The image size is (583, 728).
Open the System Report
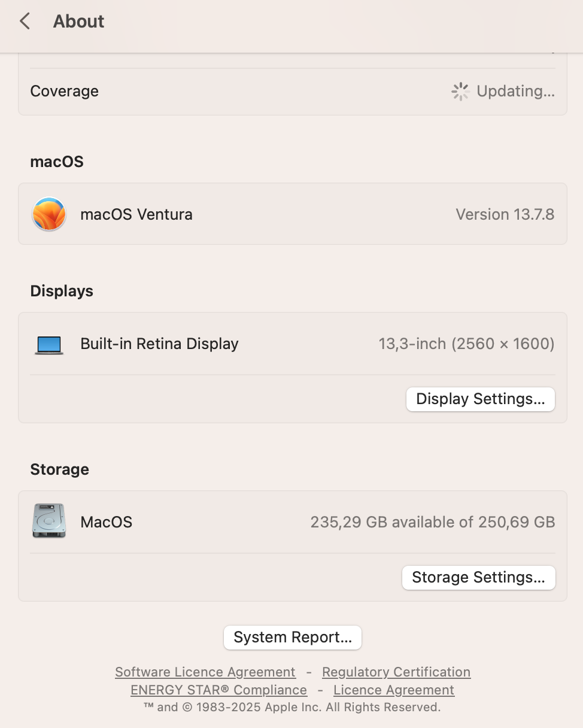click(292, 638)
